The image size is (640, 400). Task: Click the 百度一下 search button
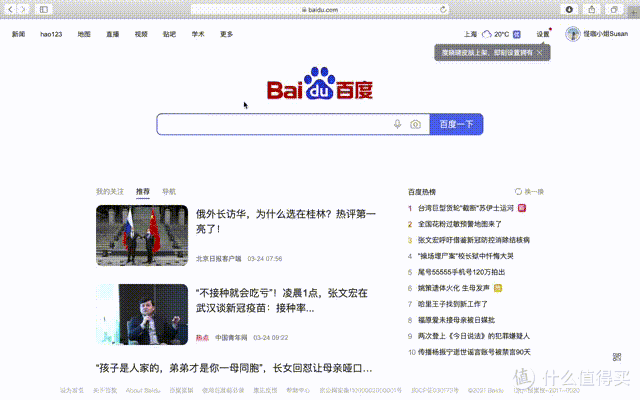point(456,124)
